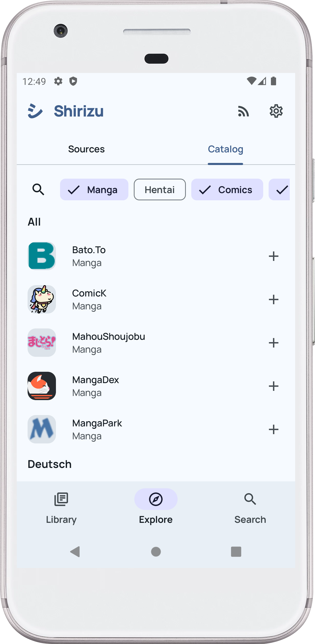The image size is (315, 644).
Task: Select the Catalog tab
Action: pos(225,149)
